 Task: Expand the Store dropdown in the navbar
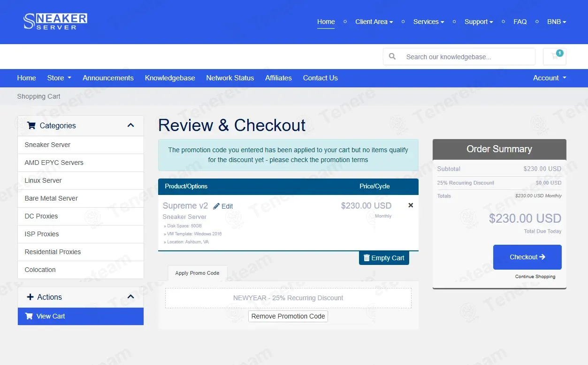point(59,78)
